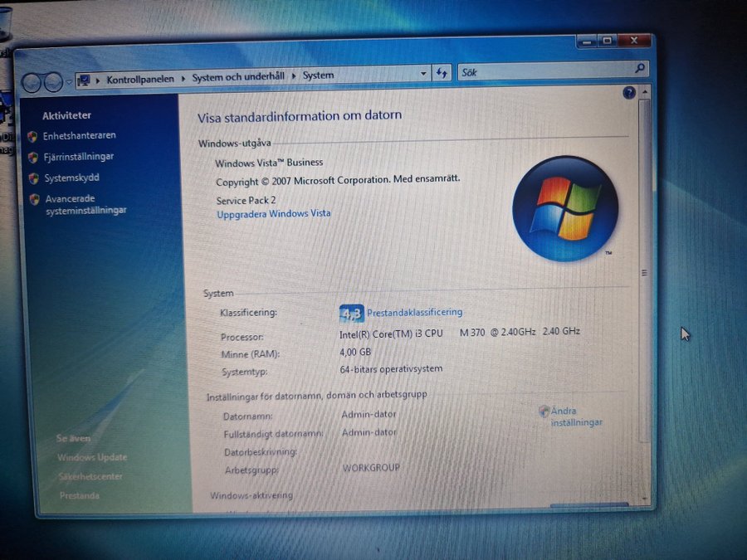The width and height of the screenshot is (747, 560).
Task: Select System och underhåll breadcrumb
Action: coord(238,76)
